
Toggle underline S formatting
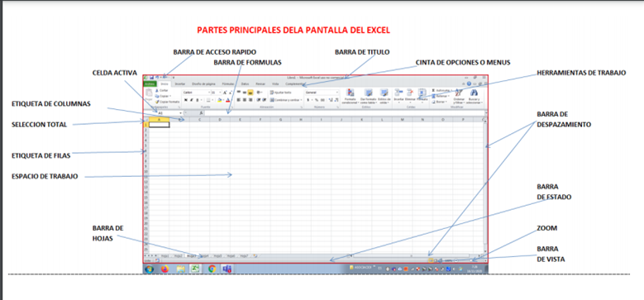pos(197,100)
